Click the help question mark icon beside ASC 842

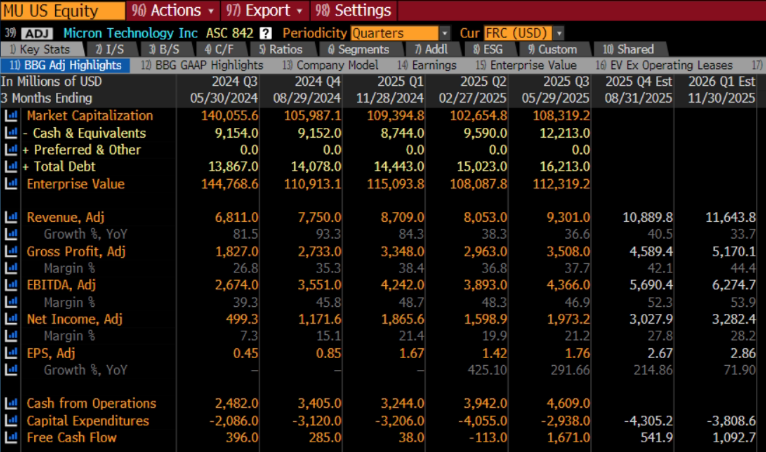click(x=265, y=33)
